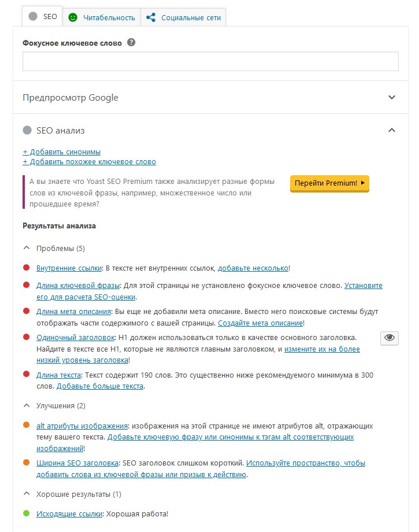Screen dimensions: 419x532
Task: Click the share icon on Социальные сети tab
Action: 150,17
